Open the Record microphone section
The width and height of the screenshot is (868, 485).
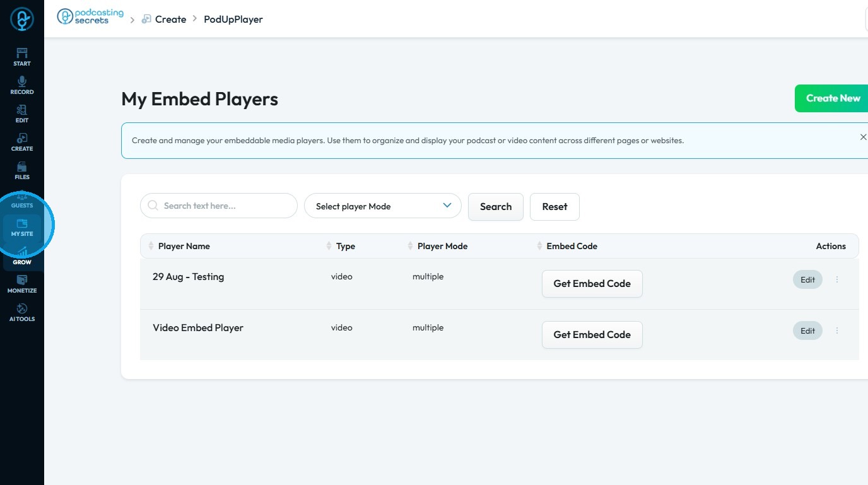22,85
